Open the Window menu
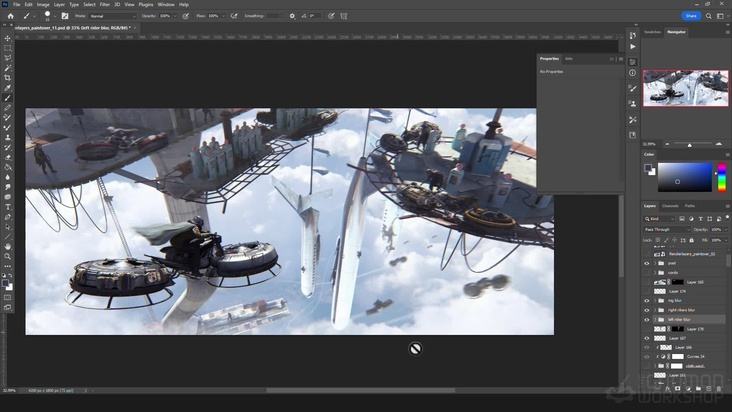Screen dimensions: 732x412 [166, 4]
